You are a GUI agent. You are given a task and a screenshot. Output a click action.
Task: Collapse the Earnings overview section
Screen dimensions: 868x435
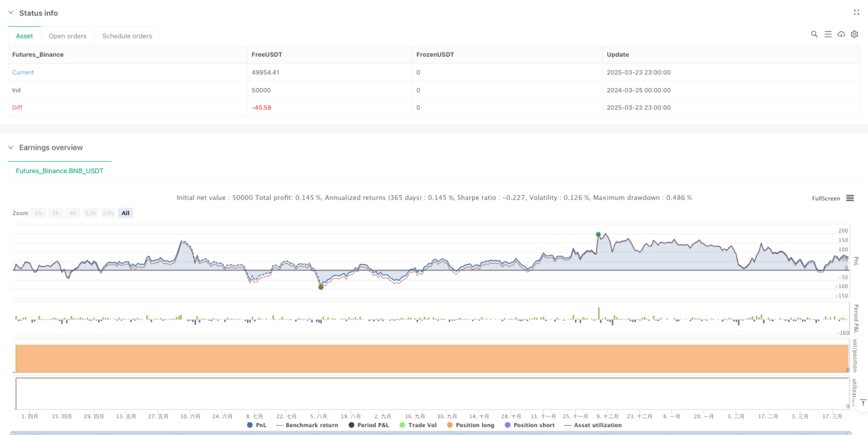[x=10, y=147]
